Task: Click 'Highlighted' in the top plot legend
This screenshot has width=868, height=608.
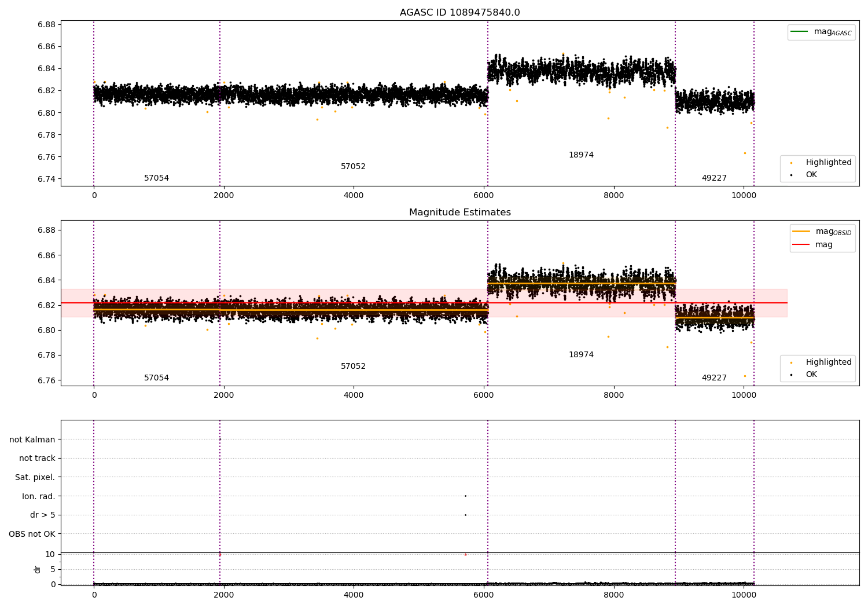Action: pyautogui.click(x=829, y=163)
